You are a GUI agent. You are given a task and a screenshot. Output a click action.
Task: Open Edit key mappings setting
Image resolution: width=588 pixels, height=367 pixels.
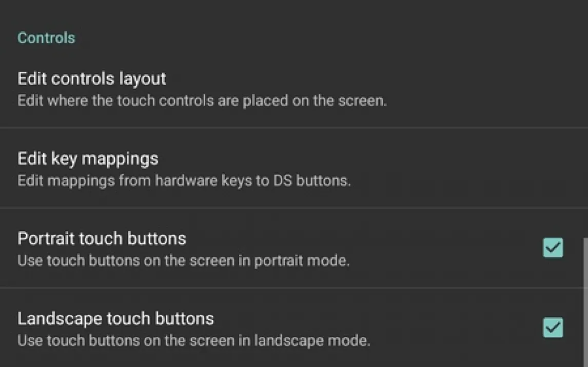pyautogui.click(x=294, y=168)
